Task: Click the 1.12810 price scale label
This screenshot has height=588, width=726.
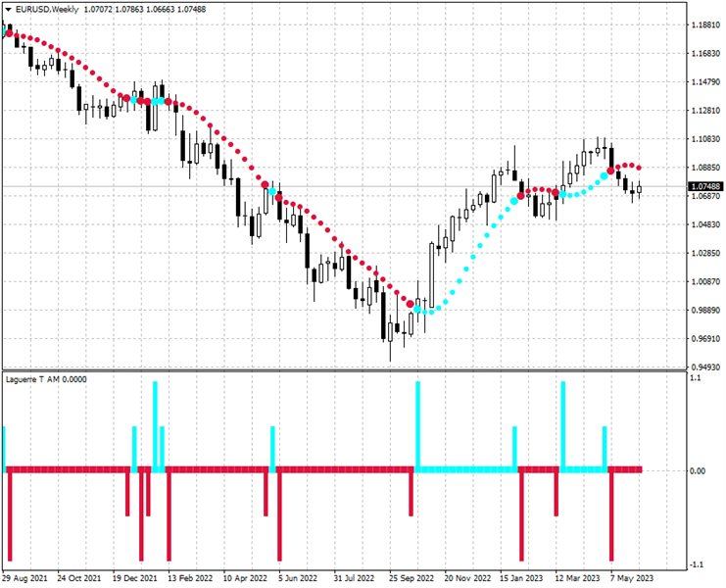Action: tap(705, 111)
